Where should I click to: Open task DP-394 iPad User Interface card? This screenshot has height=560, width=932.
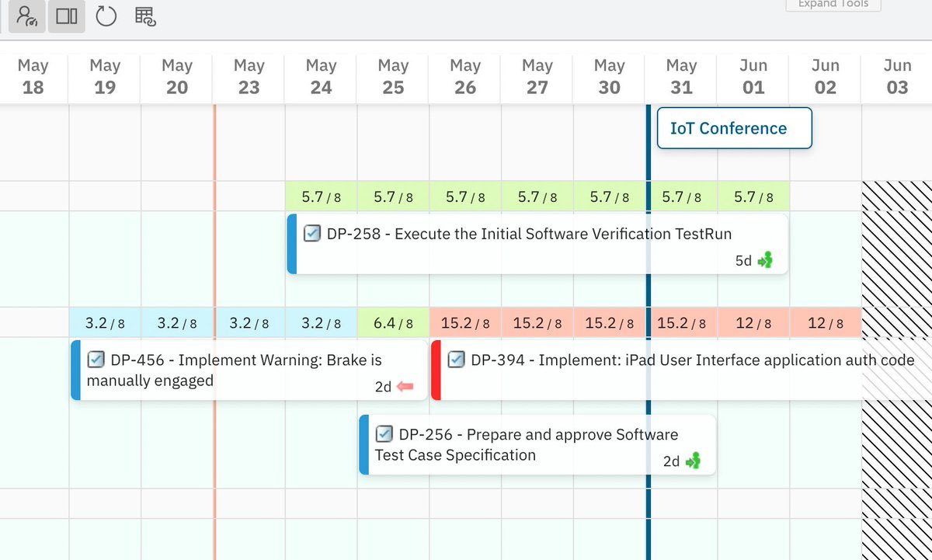tap(681, 370)
